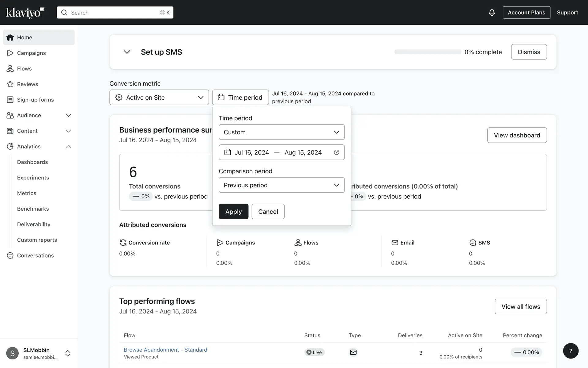Collapse the Analytics sidebar section
The height and width of the screenshot is (368, 588).
pyautogui.click(x=68, y=147)
